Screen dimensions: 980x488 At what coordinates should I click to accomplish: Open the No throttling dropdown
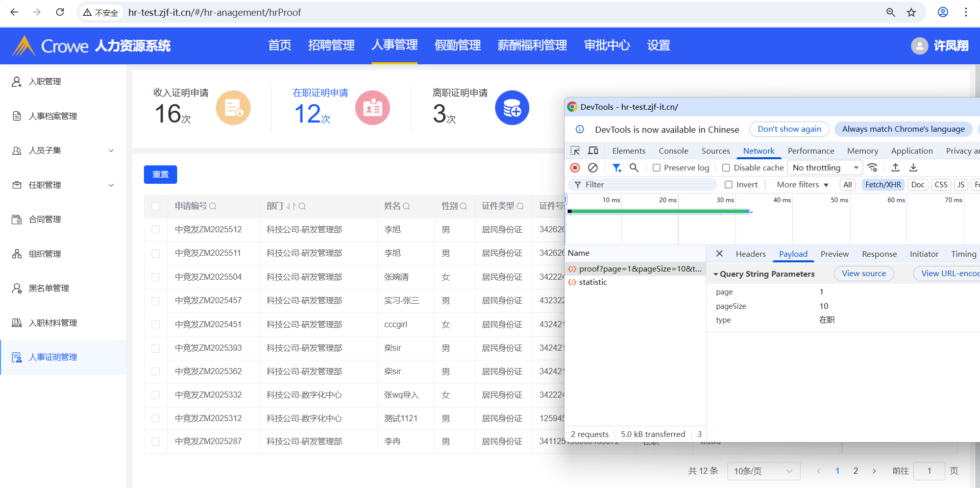(x=825, y=168)
